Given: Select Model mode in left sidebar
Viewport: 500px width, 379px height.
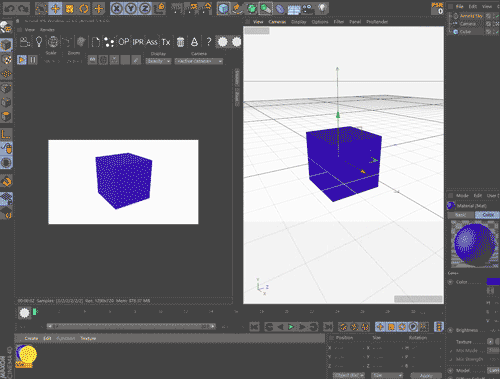Looking at the screenshot, I should (6, 45).
